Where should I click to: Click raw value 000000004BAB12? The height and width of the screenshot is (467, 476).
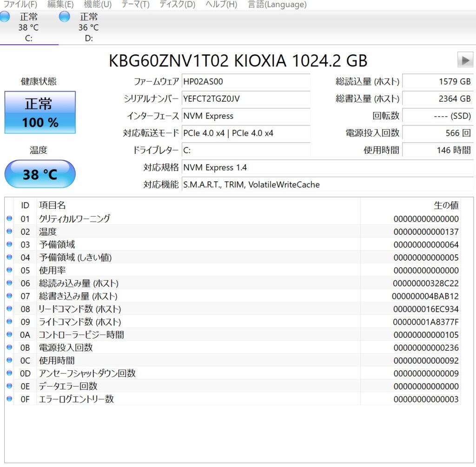coord(425,296)
